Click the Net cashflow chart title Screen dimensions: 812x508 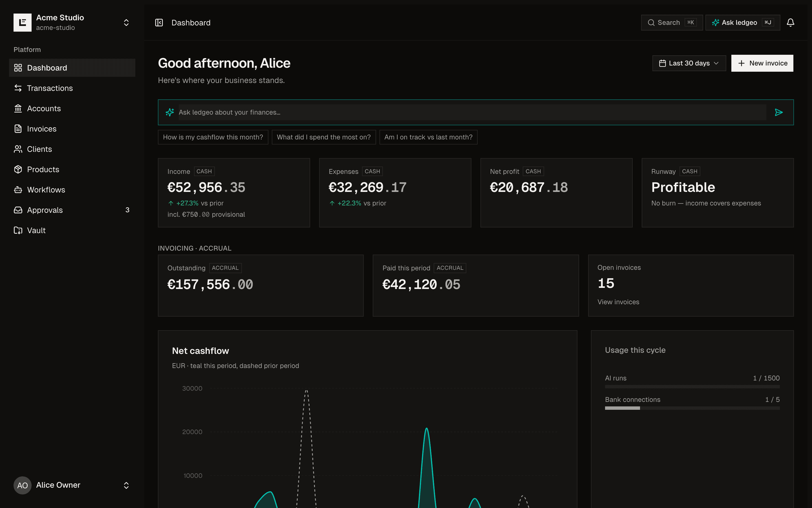[201, 351]
